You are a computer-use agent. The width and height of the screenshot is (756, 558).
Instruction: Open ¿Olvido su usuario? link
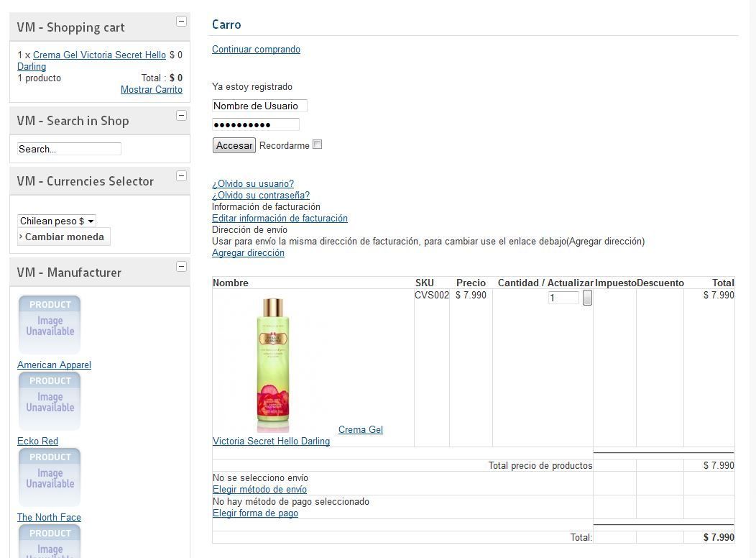253,184
